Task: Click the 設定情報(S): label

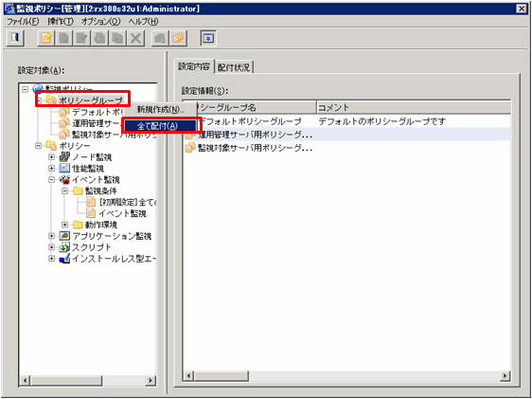Action: 205,91
